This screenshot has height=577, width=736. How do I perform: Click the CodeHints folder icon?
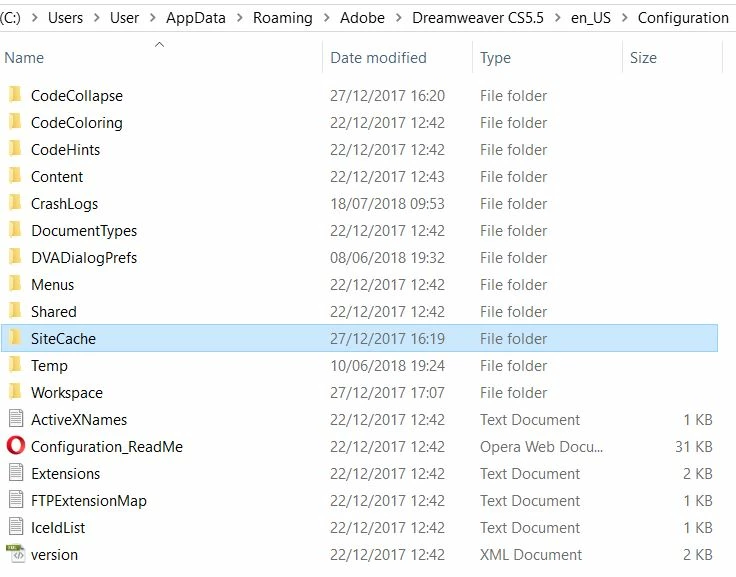[15, 148]
